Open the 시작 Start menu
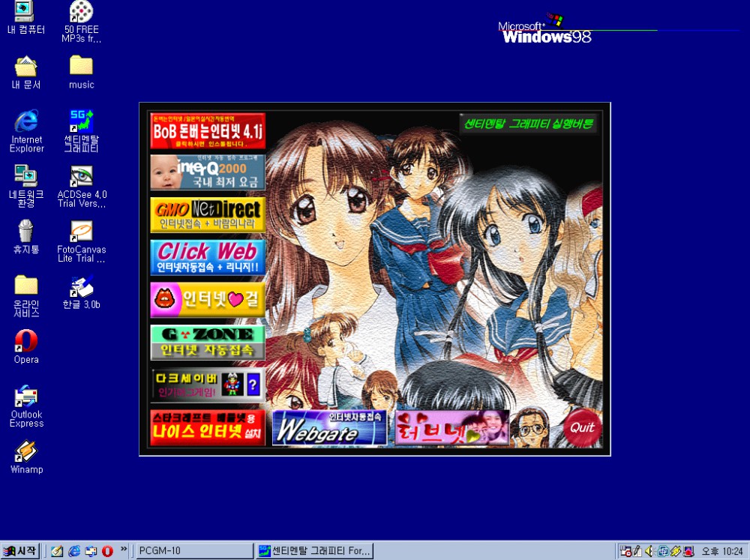The height and width of the screenshot is (560, 750). click(x=21, y=551)
